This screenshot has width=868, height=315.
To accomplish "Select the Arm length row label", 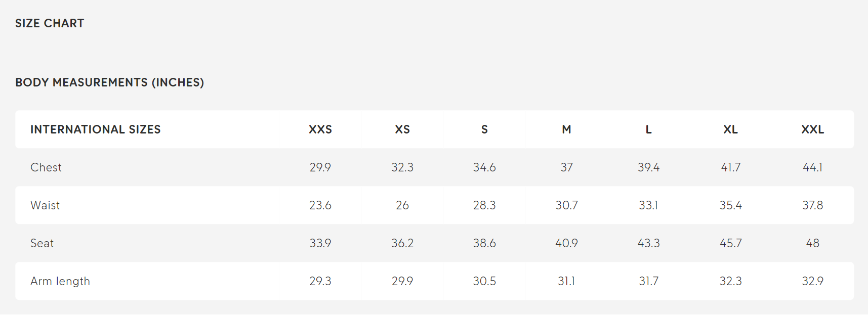I will point(60,281).
